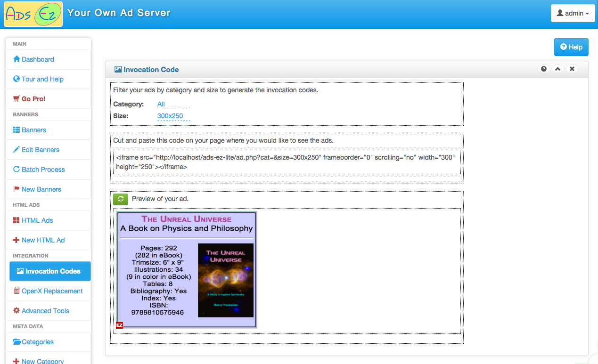Open Batch Process

[x=48, y=170]
